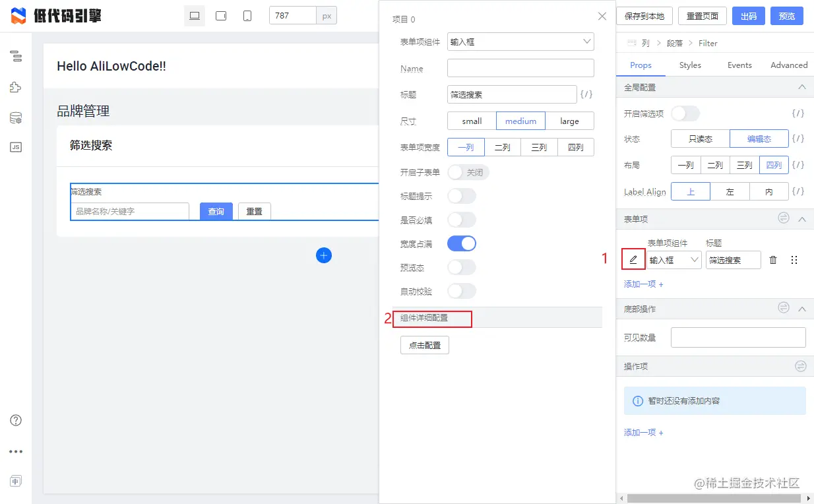814x504 pixels.
Task: Close the 项目 0 settings popup
Action: pos(602,16)
